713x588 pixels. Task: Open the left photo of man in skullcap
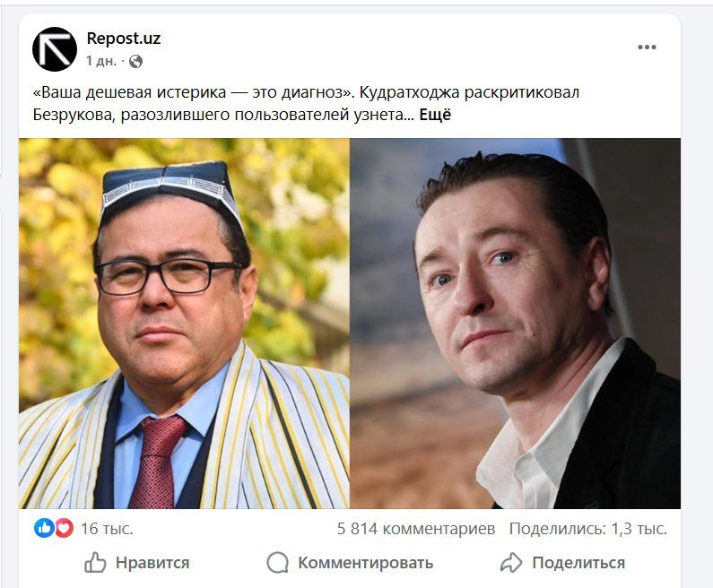coord(184,323)
